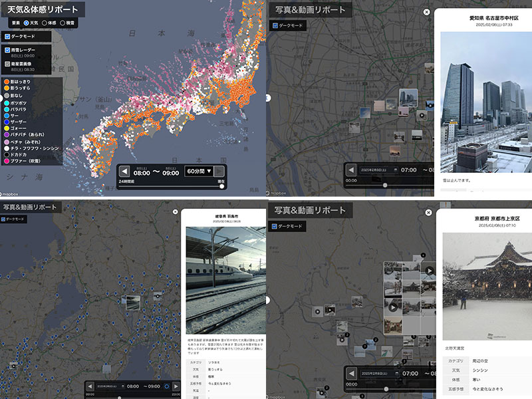Play the video thumbnail on Nagoya map
This screenshot has height=399, width=532.
pos(421,114)
